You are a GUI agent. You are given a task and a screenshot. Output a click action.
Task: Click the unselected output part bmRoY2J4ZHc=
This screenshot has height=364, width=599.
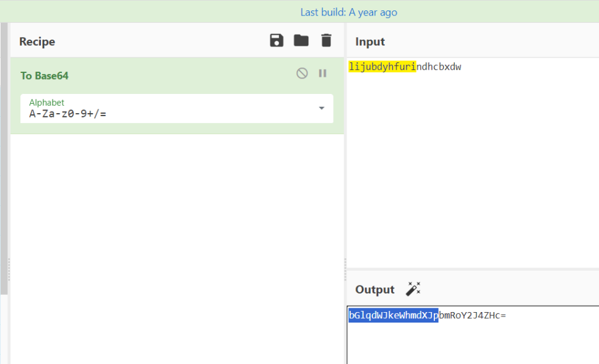[x=472, y=315]
